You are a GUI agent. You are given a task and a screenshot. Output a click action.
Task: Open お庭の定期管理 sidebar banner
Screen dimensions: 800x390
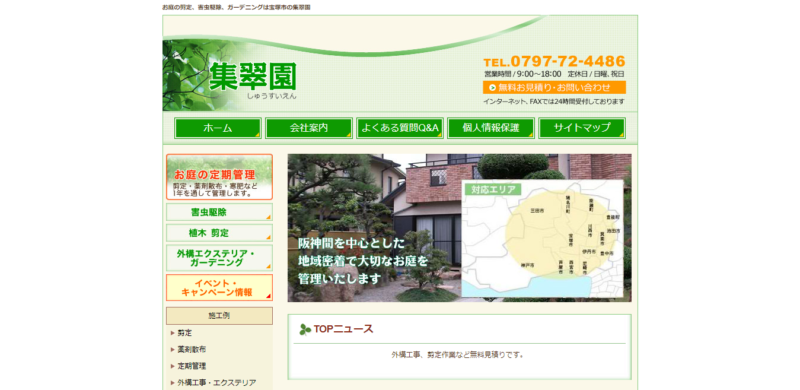tap(219, 177)
